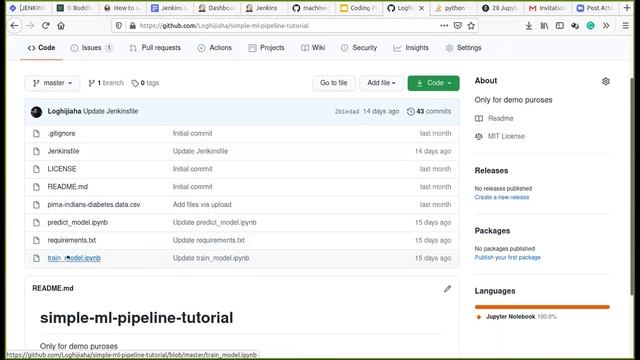The height and width of the screenshot is (360, 640).
Task: Open the Actions tab
Action: pos(215,48)
